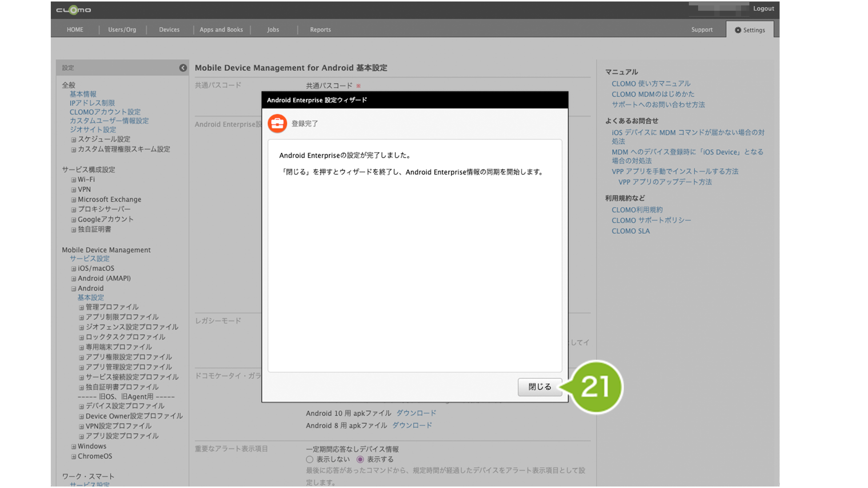This screenshot has height=488, width=868.
Task: Expand the Microsoft Exchange node
Action: [x=74, y=200]
